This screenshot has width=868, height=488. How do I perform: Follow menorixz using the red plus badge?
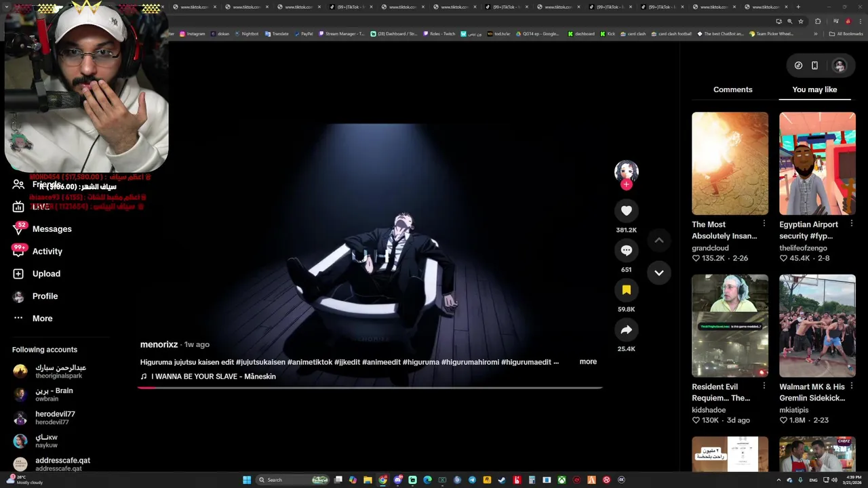click(x=626, y=184)
